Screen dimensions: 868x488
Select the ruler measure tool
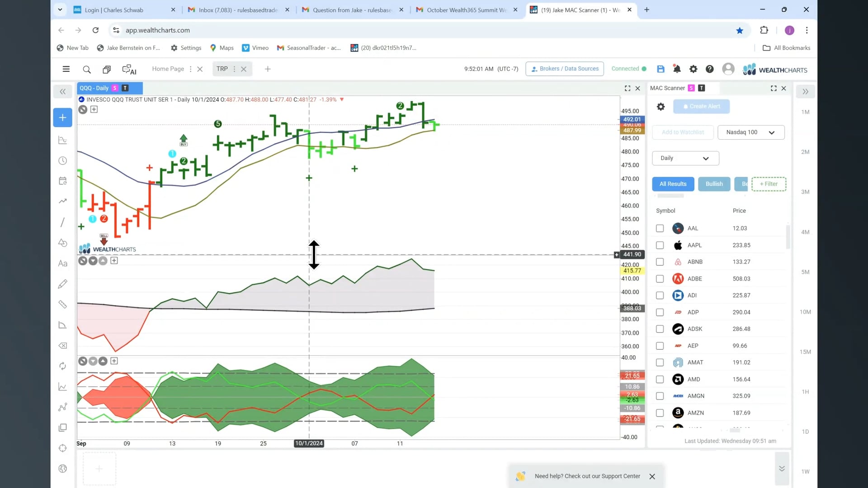tap(63, 305)
